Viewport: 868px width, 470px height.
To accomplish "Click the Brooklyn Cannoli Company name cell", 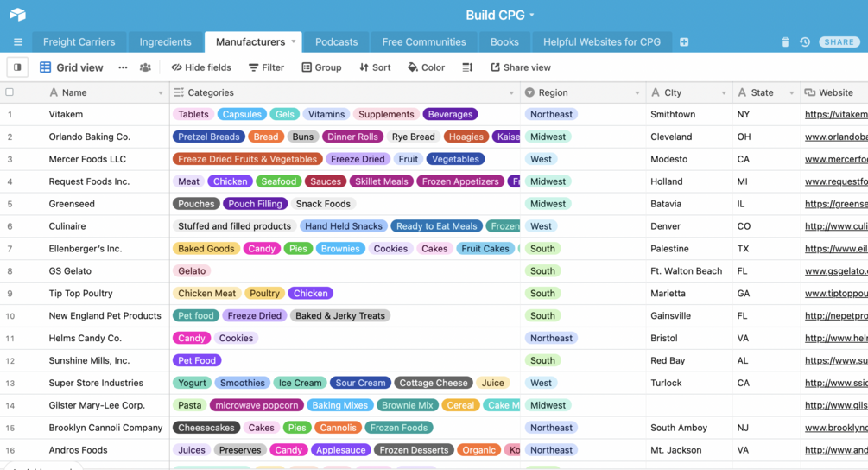I will (105, 428).
